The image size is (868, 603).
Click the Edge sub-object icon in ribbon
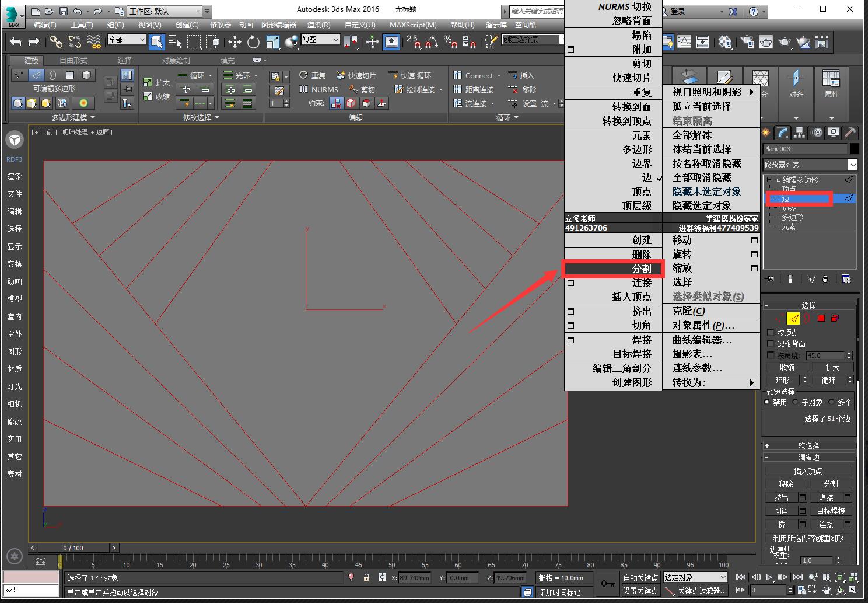tap(36, 75)
